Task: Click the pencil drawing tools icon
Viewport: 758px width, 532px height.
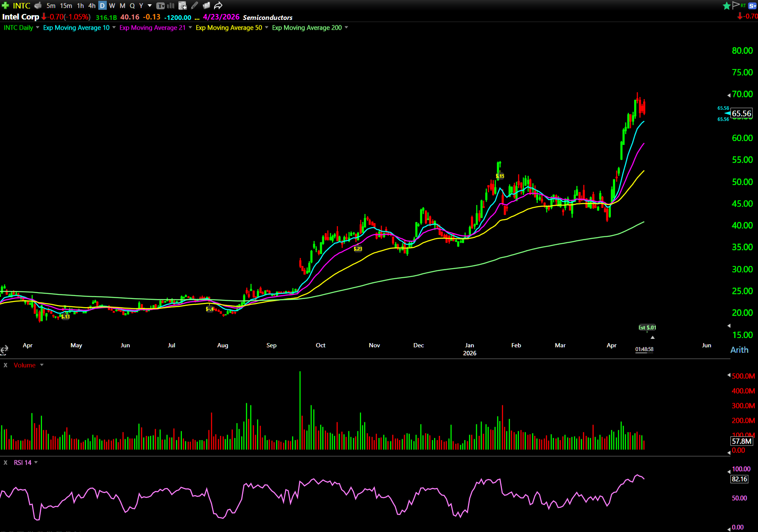Action: [x=195, y=6]
